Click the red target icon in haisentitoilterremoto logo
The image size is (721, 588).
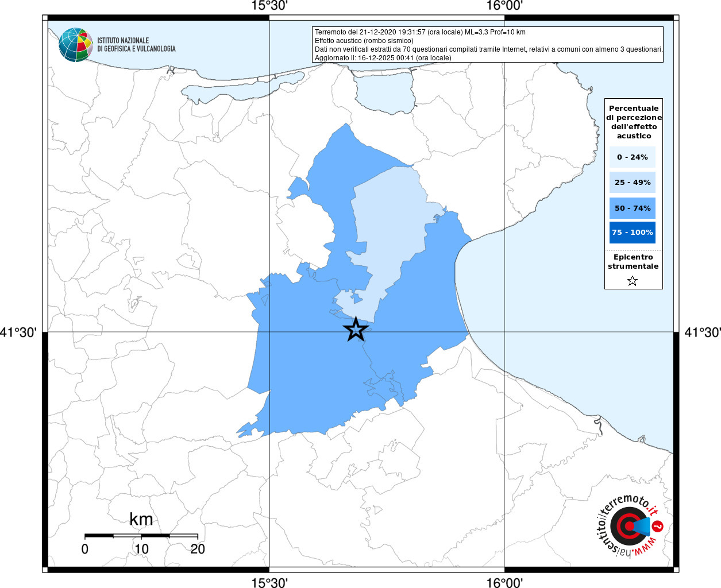625,525
